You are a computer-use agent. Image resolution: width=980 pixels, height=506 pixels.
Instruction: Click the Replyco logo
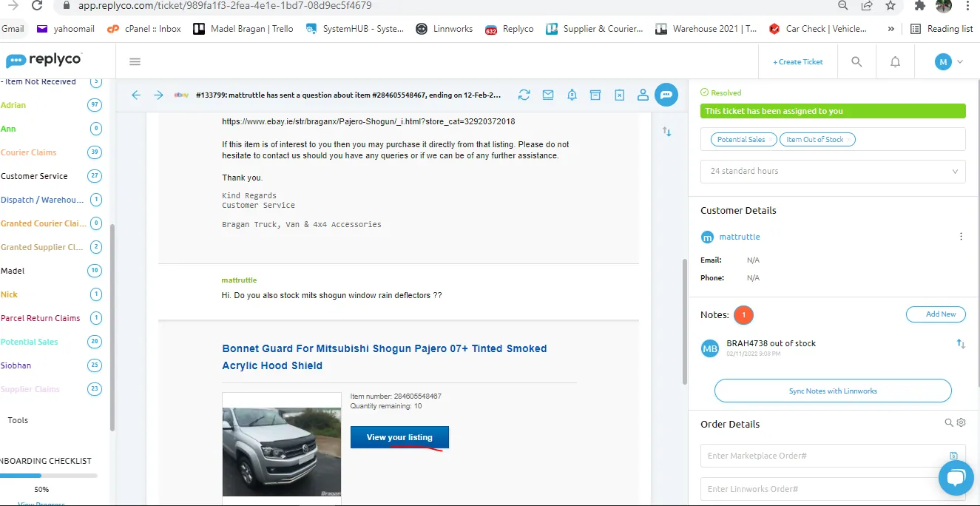[44, 60]
